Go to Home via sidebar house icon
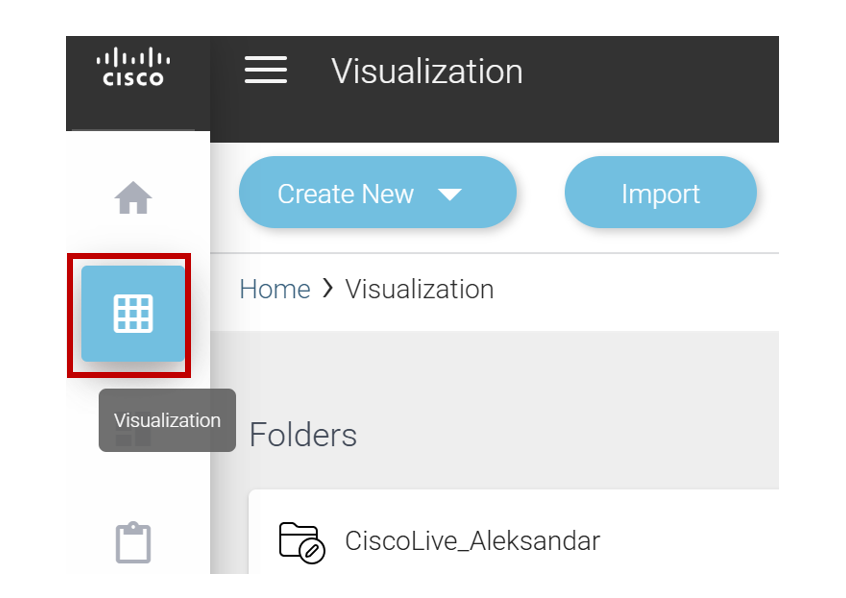This screenshot has height=598, width=846. 133,198
